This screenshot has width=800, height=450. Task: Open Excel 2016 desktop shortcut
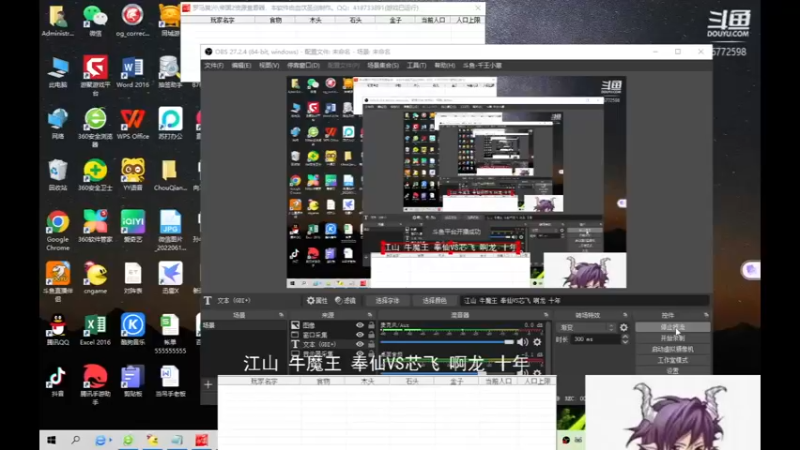tap(95, 329)
